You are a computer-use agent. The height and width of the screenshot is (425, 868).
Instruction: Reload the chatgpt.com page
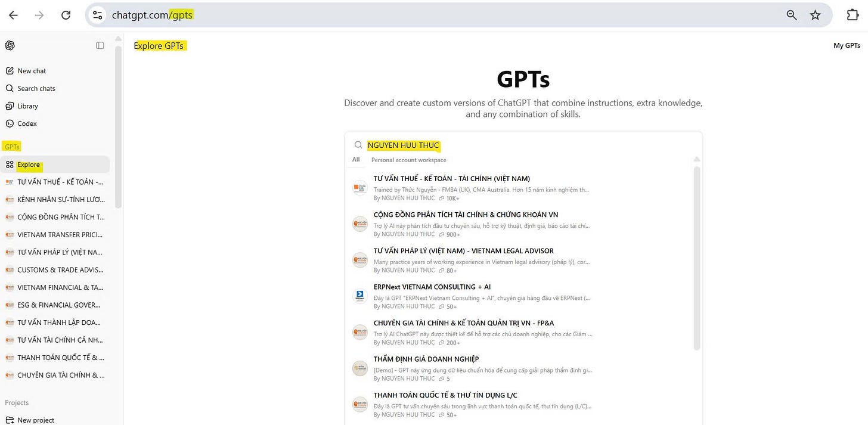coord(66,15)
